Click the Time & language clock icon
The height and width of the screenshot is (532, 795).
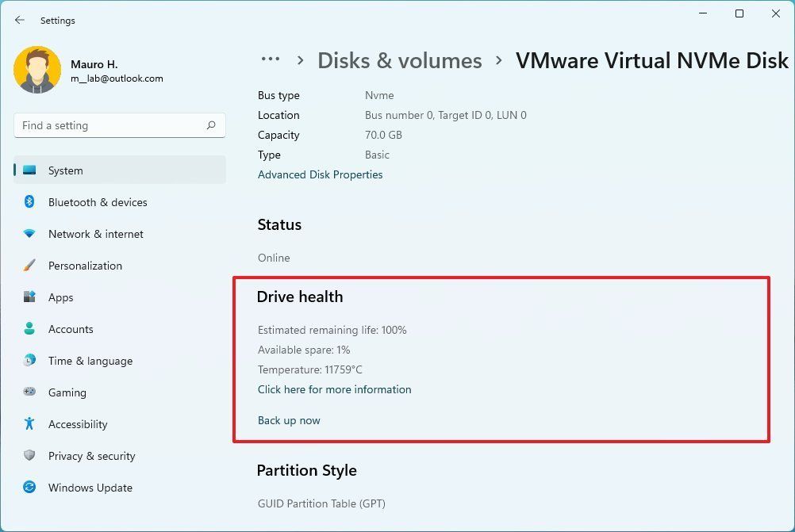[x=29, y=361]
